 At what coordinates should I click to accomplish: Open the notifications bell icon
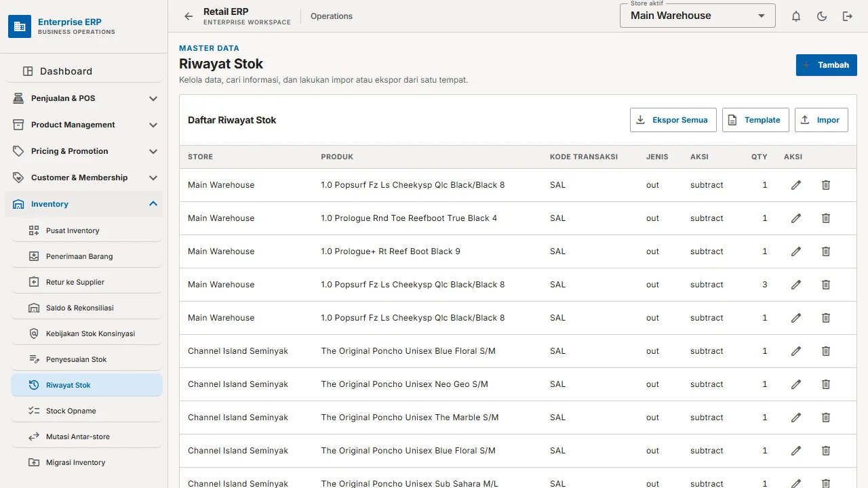796,16
